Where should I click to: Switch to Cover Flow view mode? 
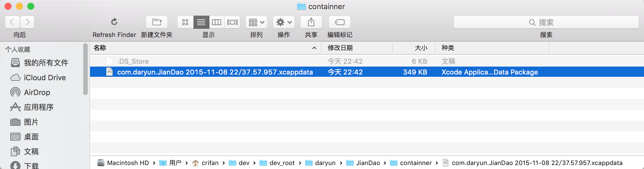233,22
